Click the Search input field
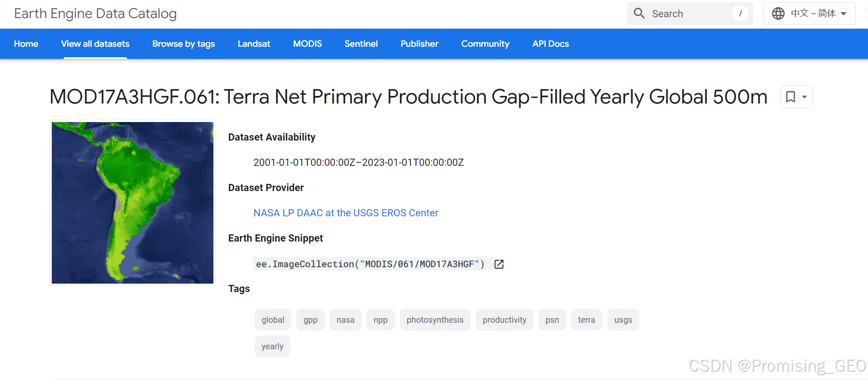The image size is (868, 380). pos(690,13)
